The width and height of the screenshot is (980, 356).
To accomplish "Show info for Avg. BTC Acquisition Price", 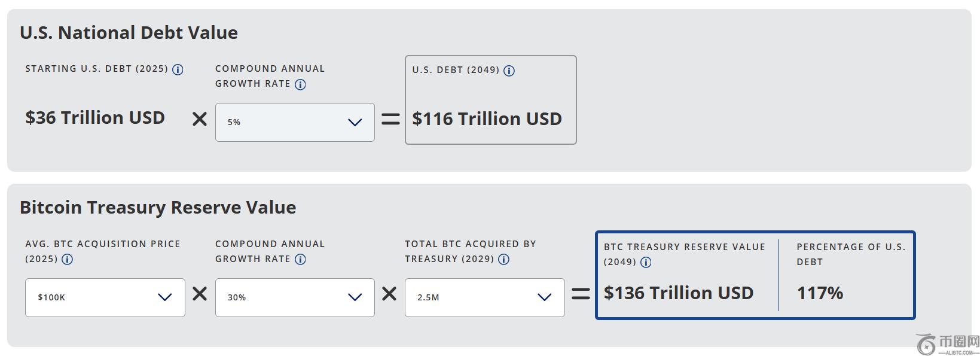I will [x=67, y=260].
